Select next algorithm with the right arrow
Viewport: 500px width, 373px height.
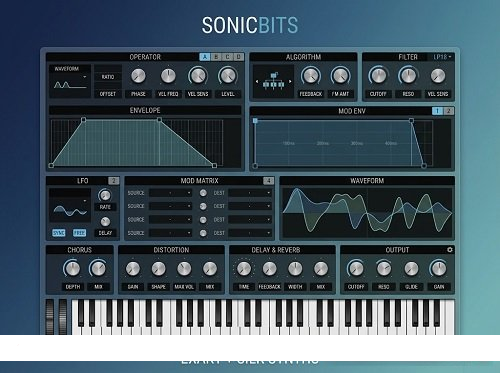point(290,81)
